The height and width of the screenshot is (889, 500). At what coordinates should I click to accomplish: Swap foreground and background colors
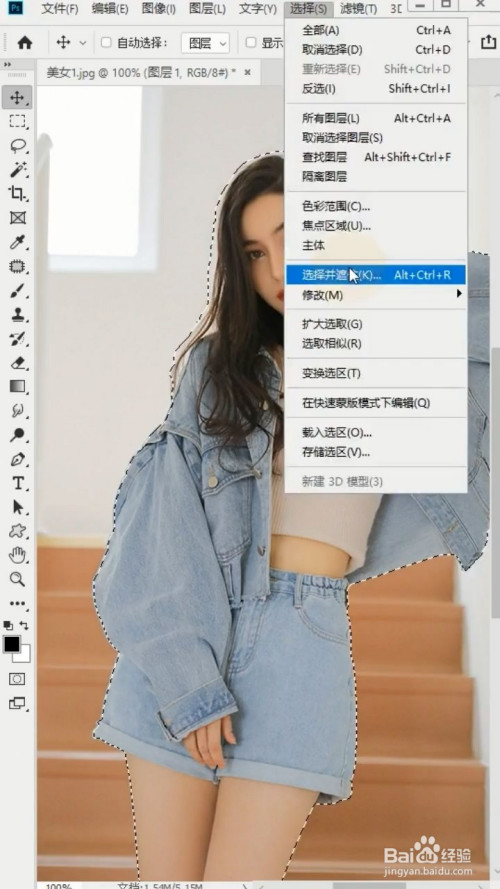click(x=24, y=625)
